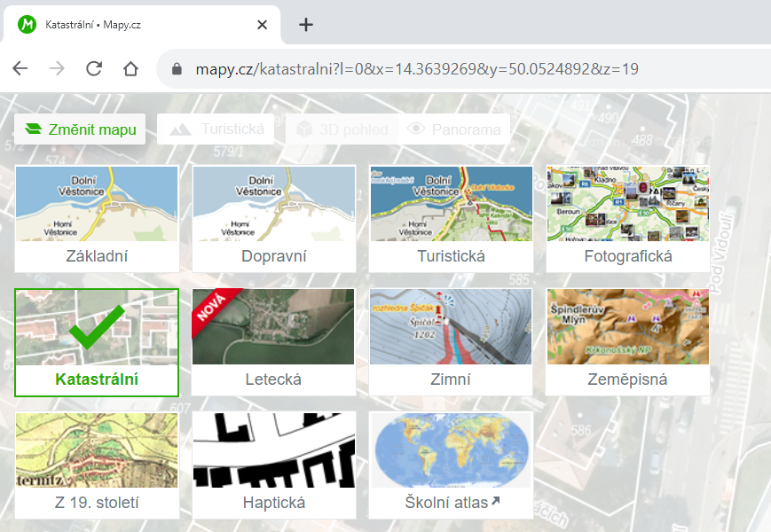Go to the browser home page icon
Viewport: 771px width, 532px height.
click(130, 68)
